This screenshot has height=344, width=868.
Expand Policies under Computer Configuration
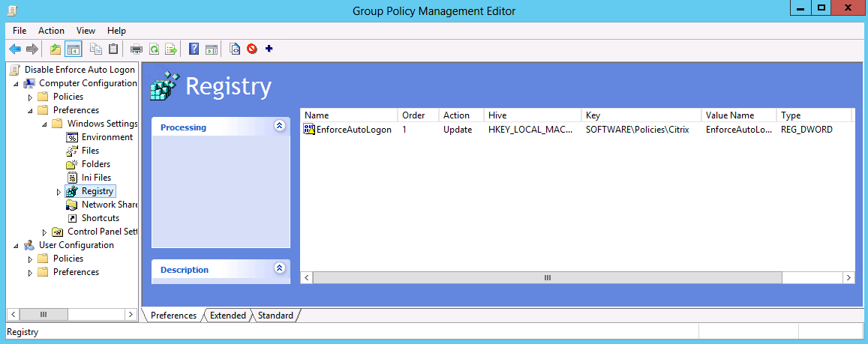[31, 97]
